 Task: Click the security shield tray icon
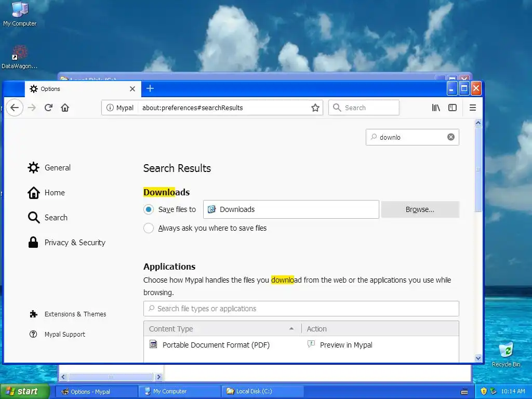(x=484, y=392)
